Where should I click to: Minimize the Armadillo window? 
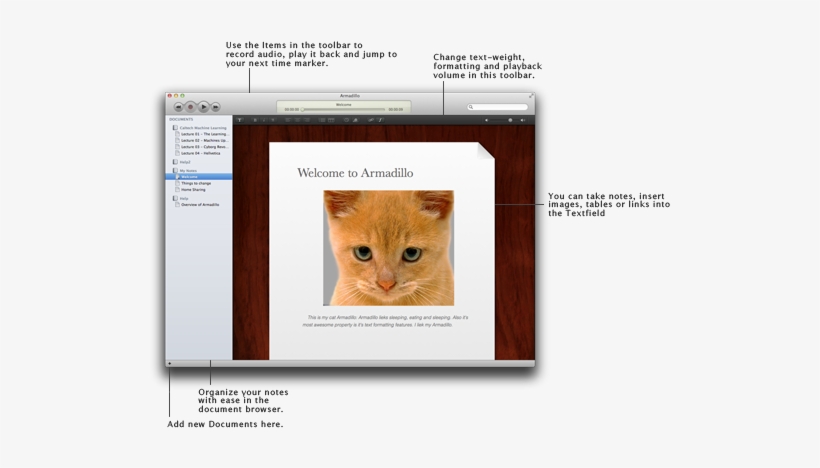(176, 96)
